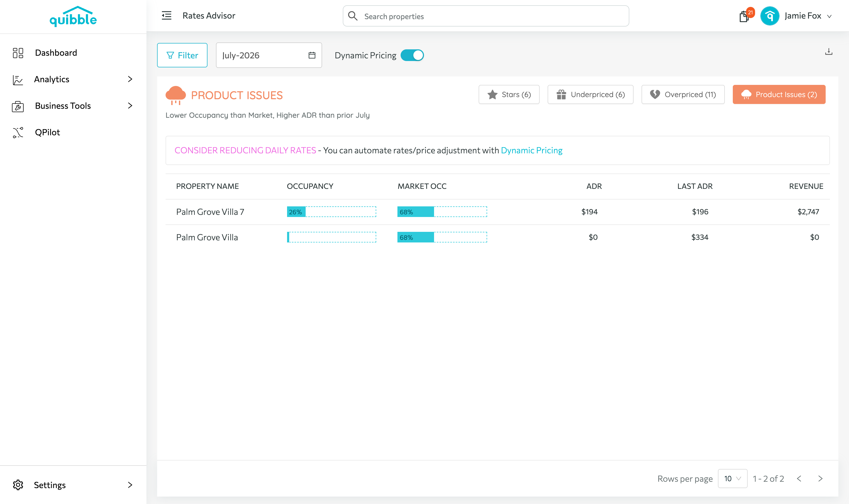Click the Jamie Fox profile avatar
The image size is (849, 504).
(x=769, y=16)
